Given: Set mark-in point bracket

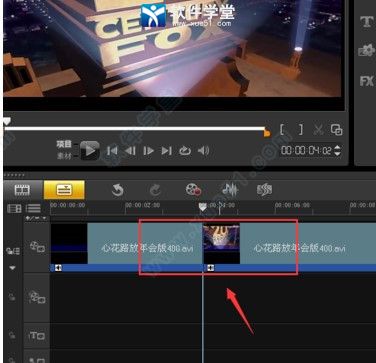Looking at the screenshot, I should coord(282,129).
